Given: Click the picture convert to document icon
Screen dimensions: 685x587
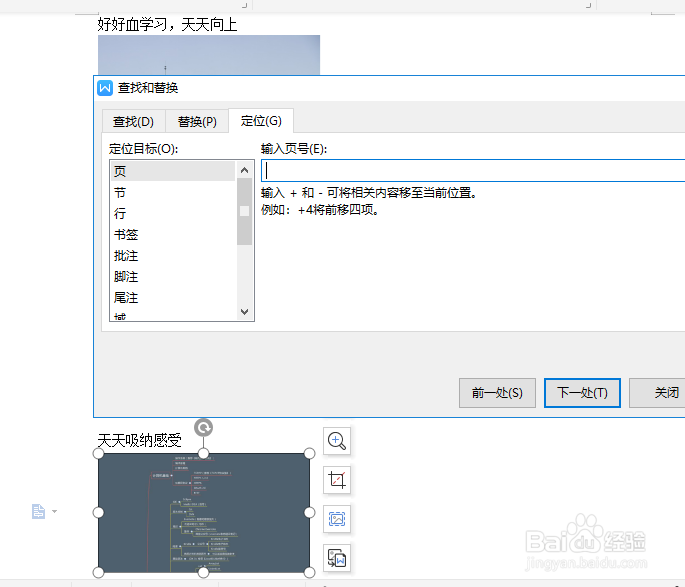Looking at the screenshot, I should coord(337,558).
